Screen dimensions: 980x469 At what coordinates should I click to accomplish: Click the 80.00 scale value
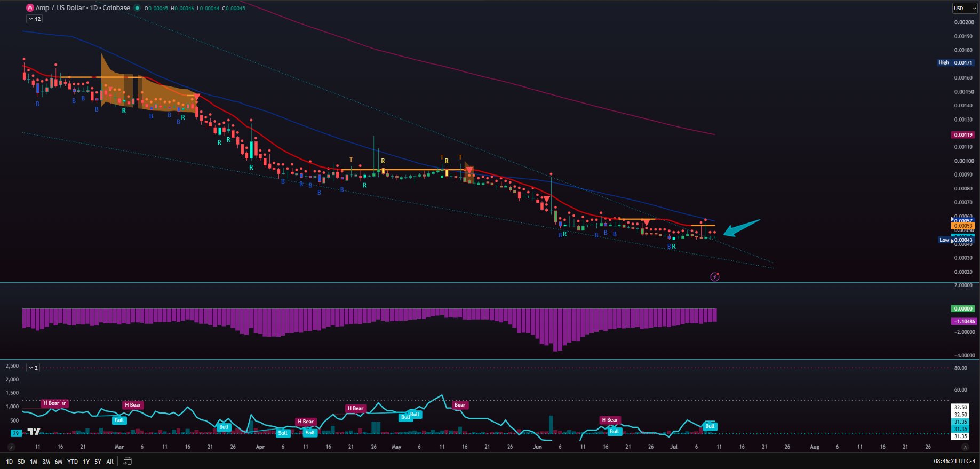pos(961,368)
